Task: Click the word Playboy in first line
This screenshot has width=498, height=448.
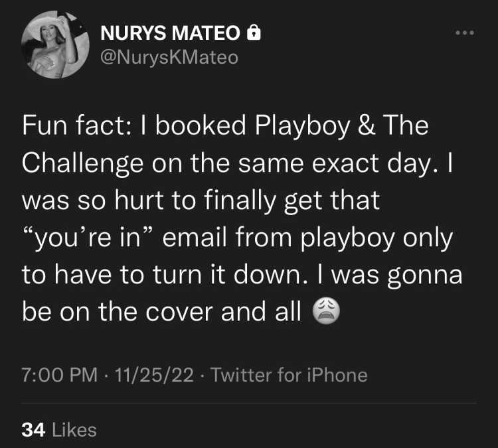Action: click(302, 126)
